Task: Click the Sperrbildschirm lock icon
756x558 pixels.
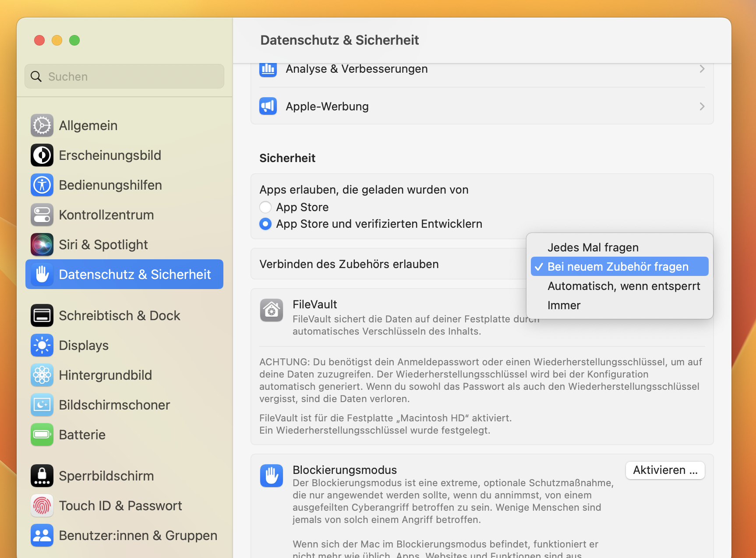Action: pyautogui.click(x=42, y=476)
